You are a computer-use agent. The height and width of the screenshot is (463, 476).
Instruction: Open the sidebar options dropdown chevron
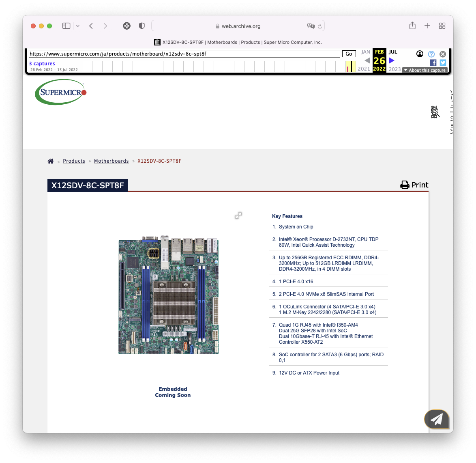78,26
